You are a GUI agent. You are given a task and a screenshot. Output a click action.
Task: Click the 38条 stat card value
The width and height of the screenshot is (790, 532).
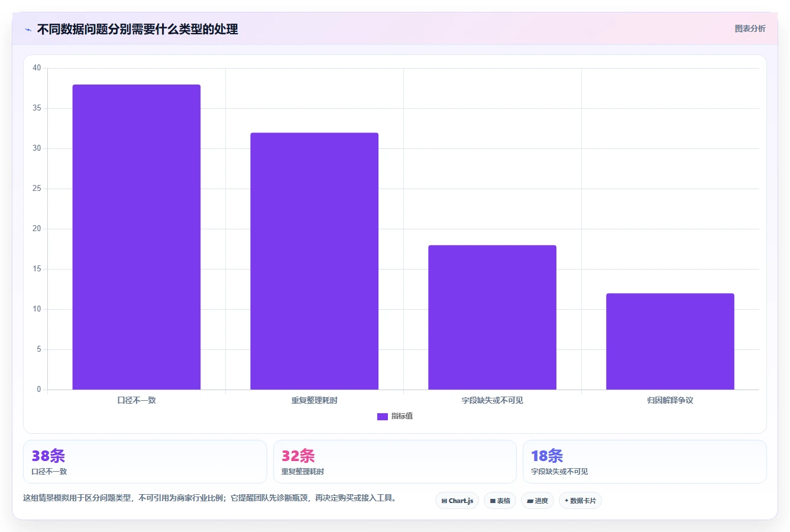[48, 456]
